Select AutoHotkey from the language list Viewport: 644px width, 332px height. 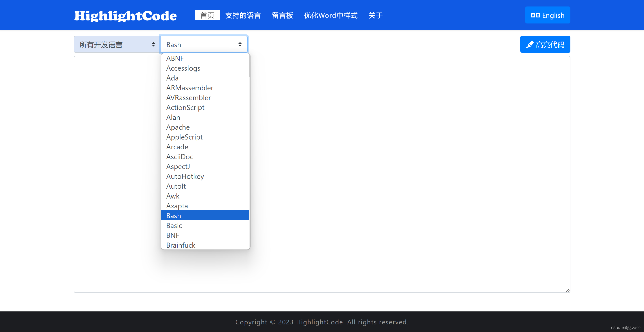pyautogui.click(x=185, y=176)
